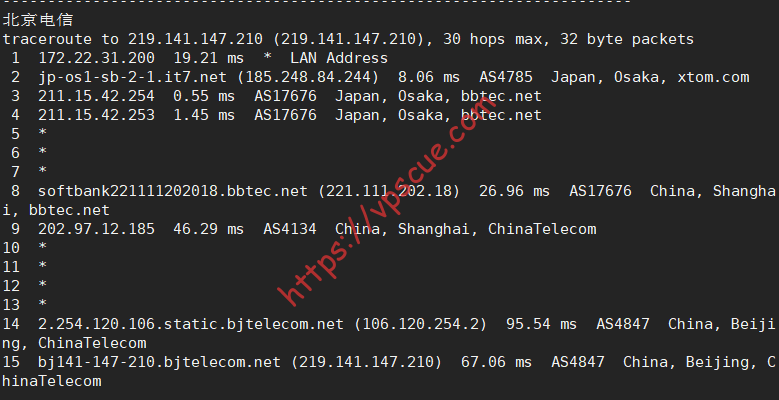779x400 pixels.
Task: Click the asterisk on hop 6
Action: 42,153
